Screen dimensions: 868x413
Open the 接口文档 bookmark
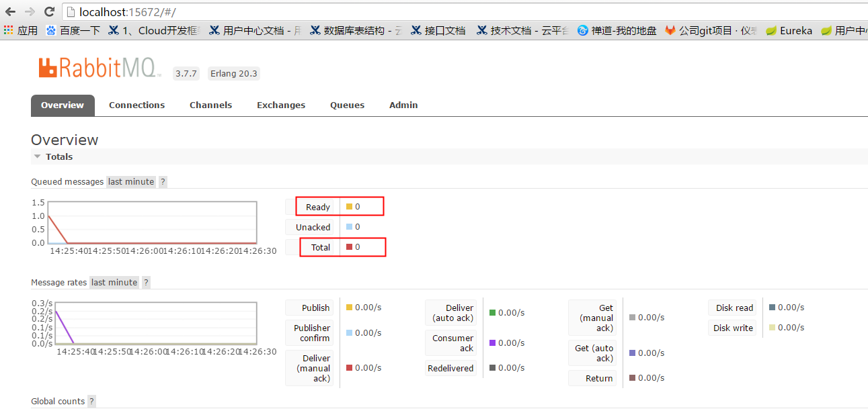coord(438,30)
